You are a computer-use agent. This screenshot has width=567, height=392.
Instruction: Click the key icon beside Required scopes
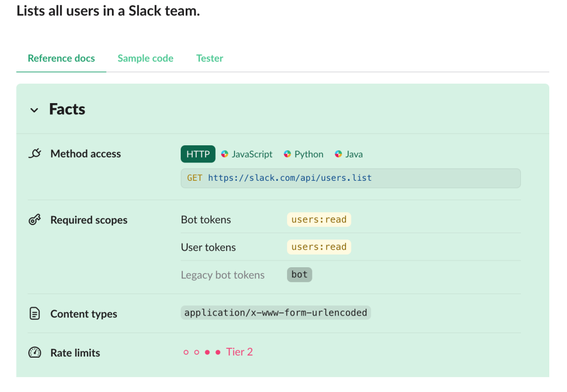[34, 220]
